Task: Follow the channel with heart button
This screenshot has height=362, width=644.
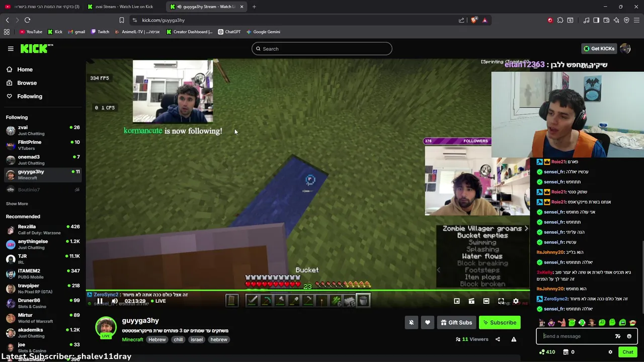Action: 428,323
